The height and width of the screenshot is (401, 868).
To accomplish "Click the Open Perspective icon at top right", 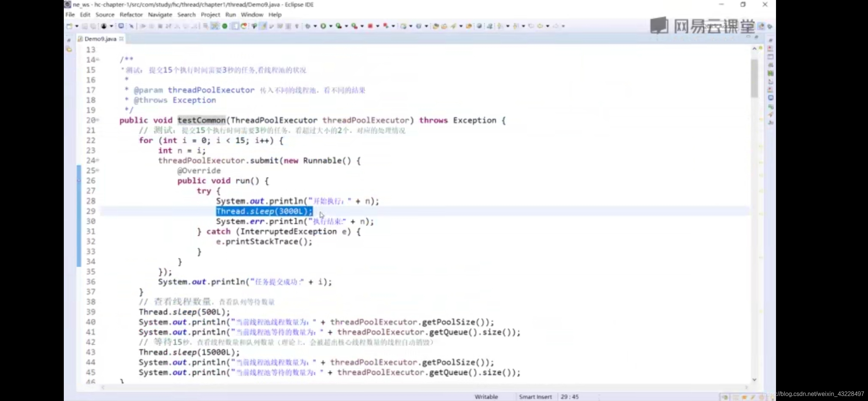I will point(761,26).
